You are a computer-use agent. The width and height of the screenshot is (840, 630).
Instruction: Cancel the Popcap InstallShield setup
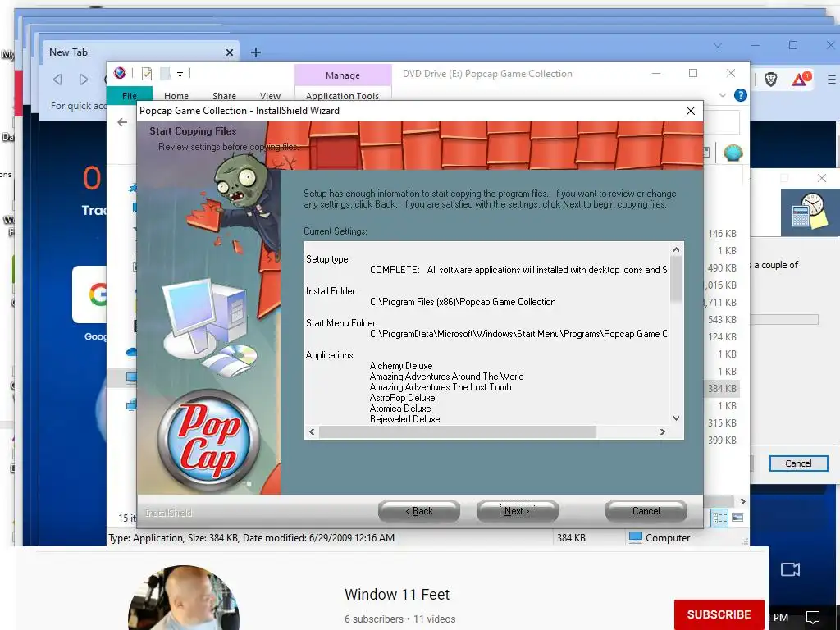pos(646,511)
